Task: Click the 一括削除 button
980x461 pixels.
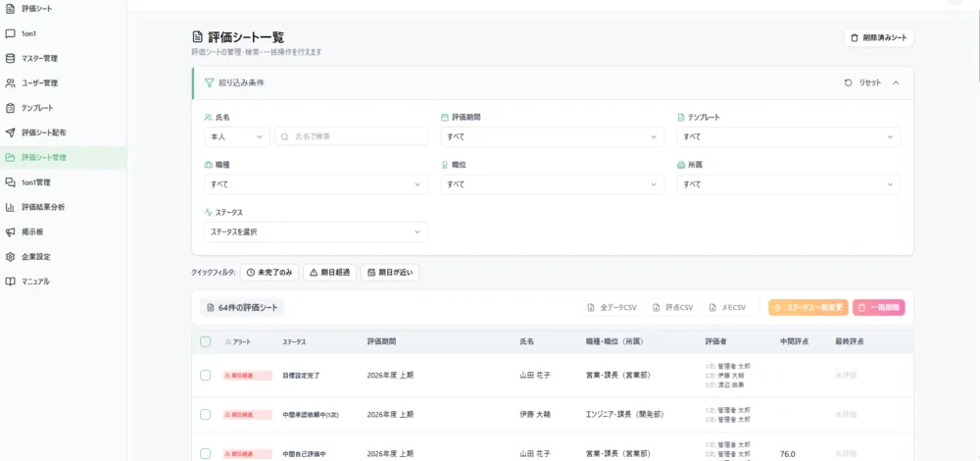Action: 879,308
